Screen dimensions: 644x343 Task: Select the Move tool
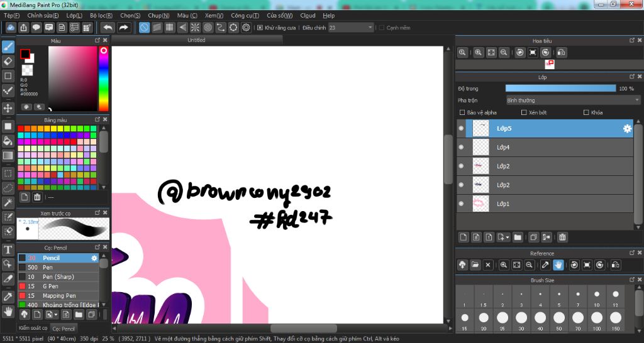8,108
